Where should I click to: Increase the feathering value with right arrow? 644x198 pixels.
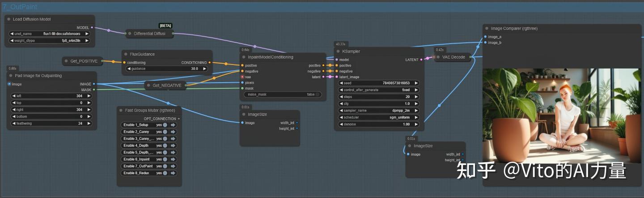click(88, 123)
